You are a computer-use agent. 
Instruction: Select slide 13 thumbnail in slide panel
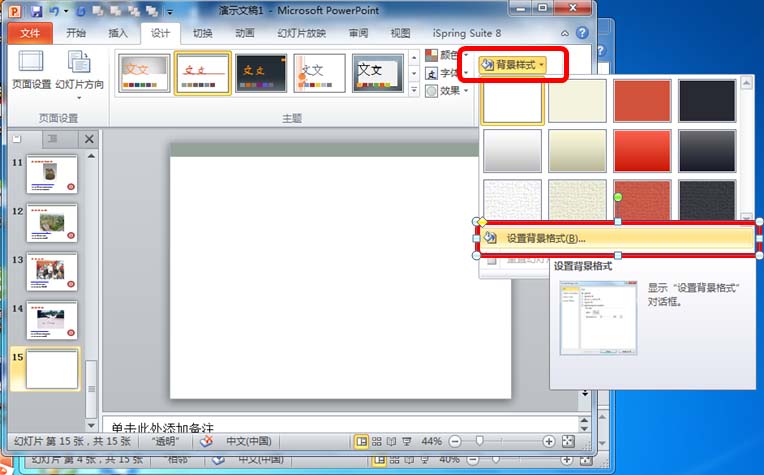[x=52, y=271]
